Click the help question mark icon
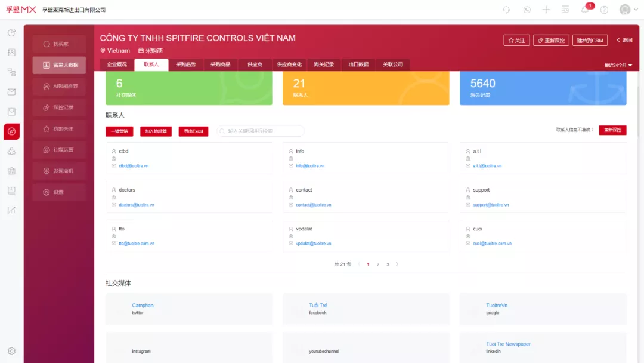The width and height of the screenshot is (644, 363). click(x=604, y=10)
